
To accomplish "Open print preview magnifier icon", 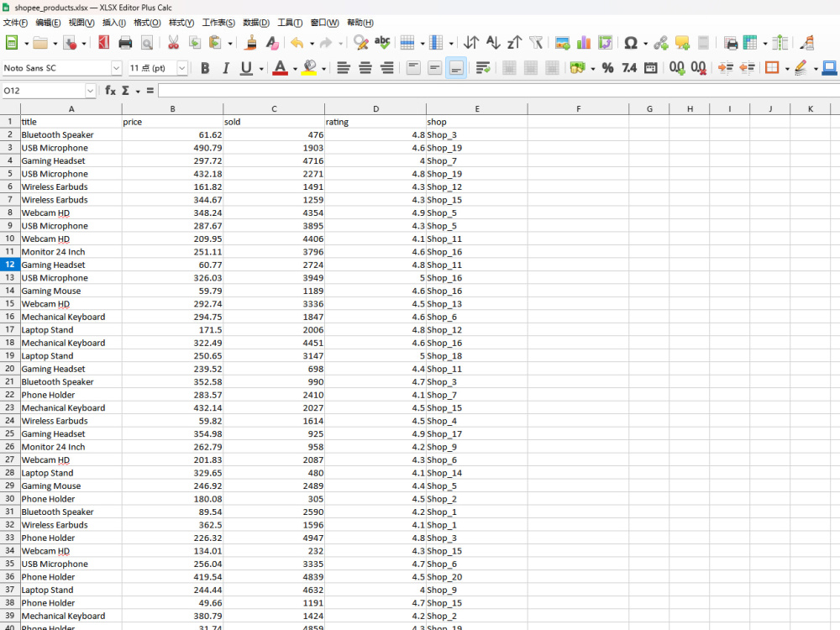I will [x=147, y=42].
